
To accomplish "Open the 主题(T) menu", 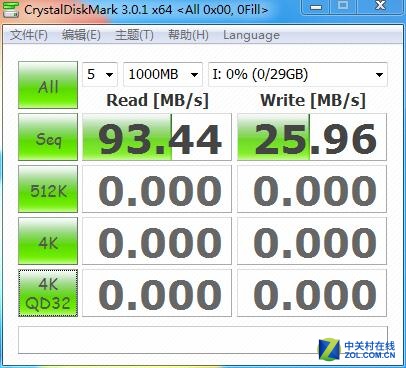I will coord(134,35).
